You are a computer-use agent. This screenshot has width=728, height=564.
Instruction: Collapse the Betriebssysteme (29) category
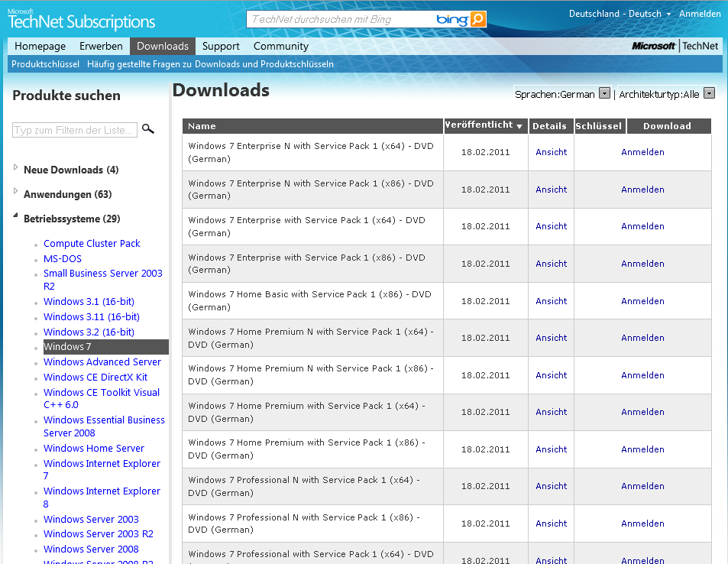[x=15, y=215]
